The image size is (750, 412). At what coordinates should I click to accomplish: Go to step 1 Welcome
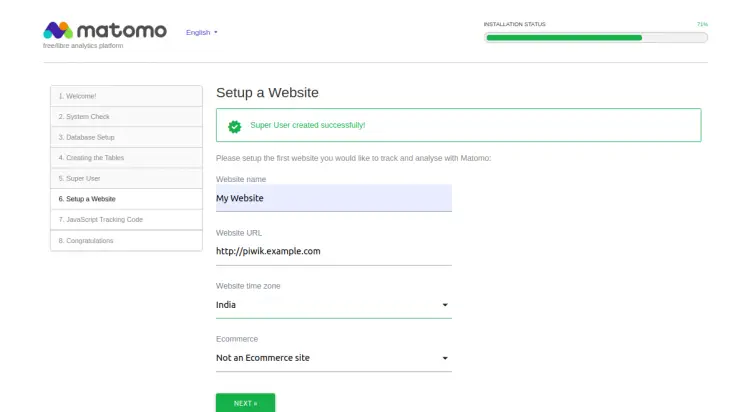pos(126,96)
